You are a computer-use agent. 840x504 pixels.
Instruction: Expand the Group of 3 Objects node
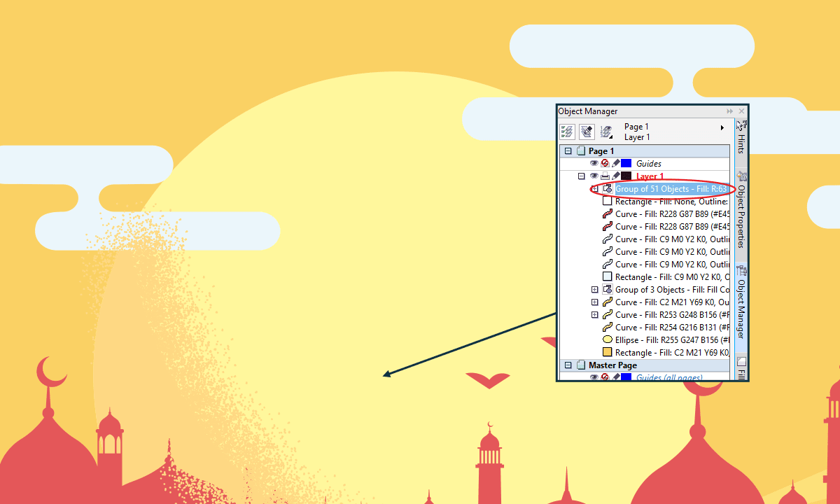point(594,290)
